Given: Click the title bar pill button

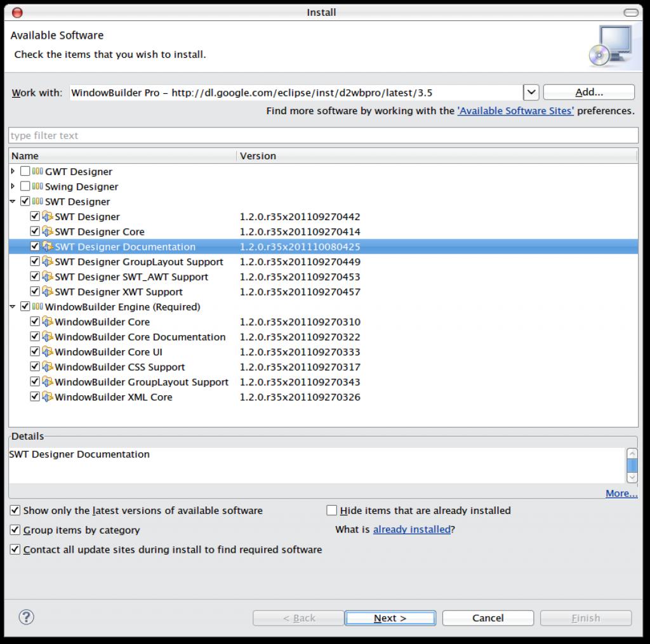Looking at the screenshot, I should click(631, 13).
